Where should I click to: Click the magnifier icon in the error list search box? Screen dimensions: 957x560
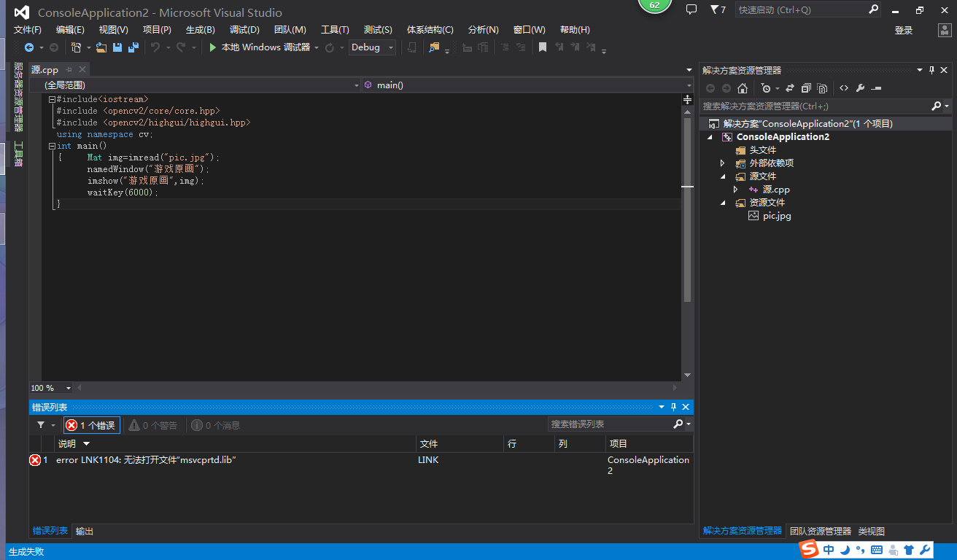coord(678,424)
